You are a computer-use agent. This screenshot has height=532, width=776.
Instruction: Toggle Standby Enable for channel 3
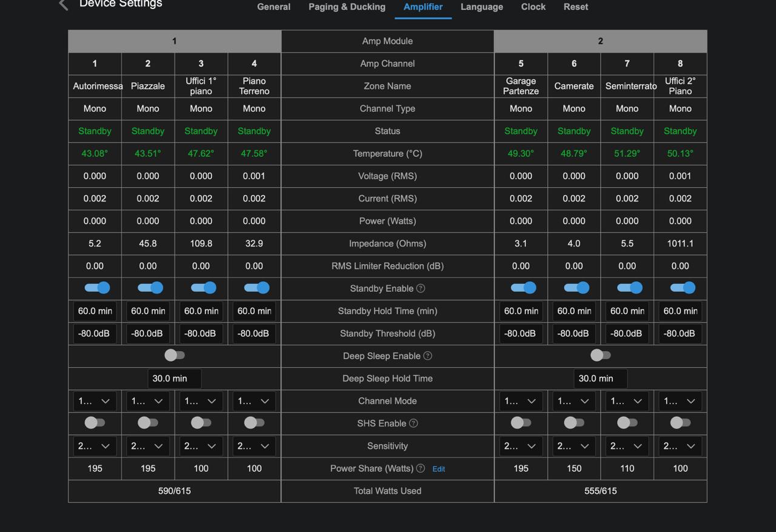click(x=204, y=288)
